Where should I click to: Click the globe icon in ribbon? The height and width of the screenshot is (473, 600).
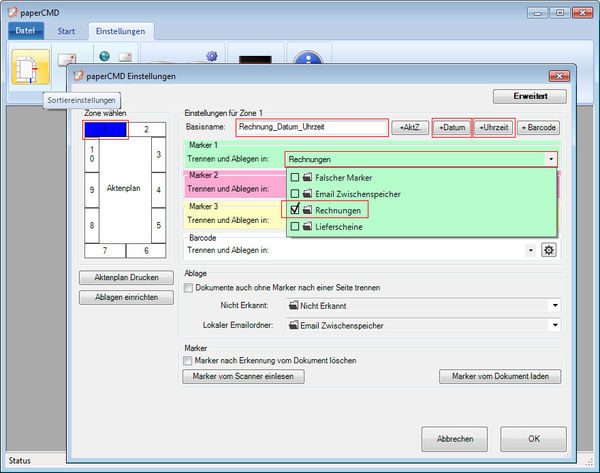coord(104,56)
